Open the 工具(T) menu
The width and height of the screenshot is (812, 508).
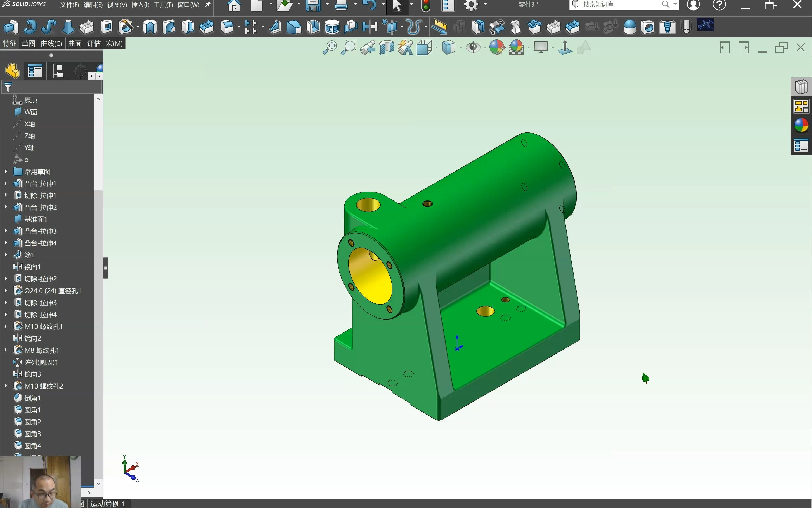coord(163,5)
